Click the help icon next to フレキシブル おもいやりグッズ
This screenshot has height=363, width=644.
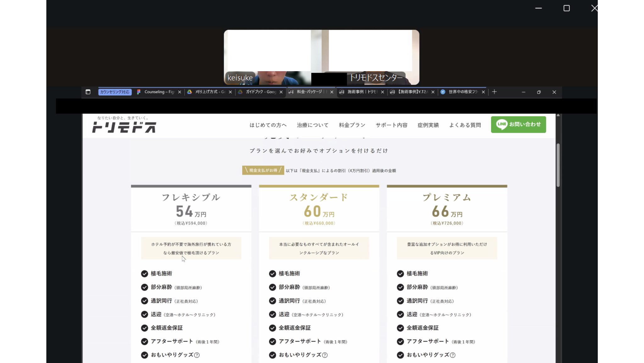197,355
